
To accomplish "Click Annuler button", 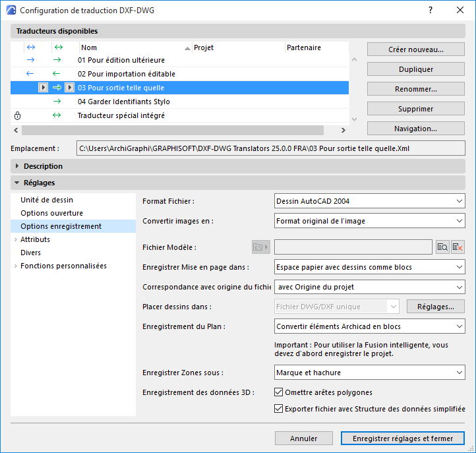I will pos(303,438).
